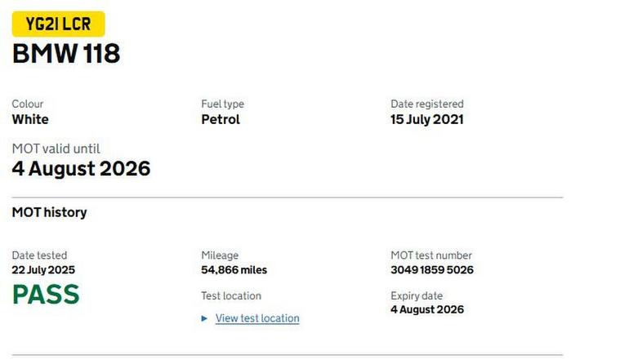620x364 pixels.
Task: Select the Date tested label
Action: (39, 255)
